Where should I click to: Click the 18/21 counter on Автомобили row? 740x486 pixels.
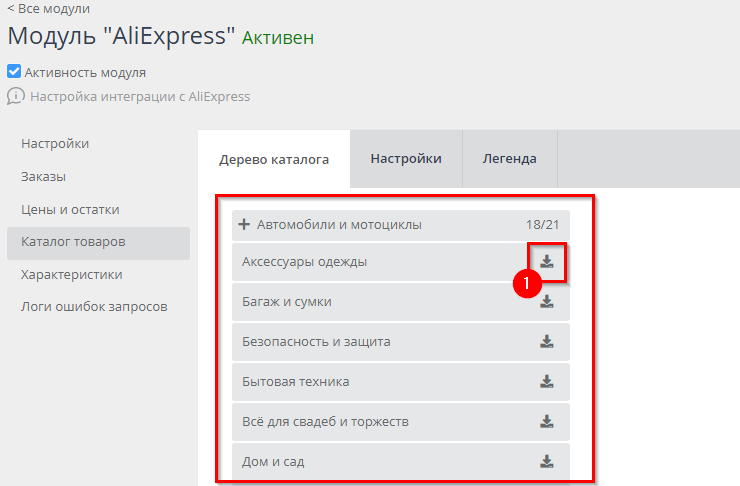pyautogui.click(x=542, y=225)
